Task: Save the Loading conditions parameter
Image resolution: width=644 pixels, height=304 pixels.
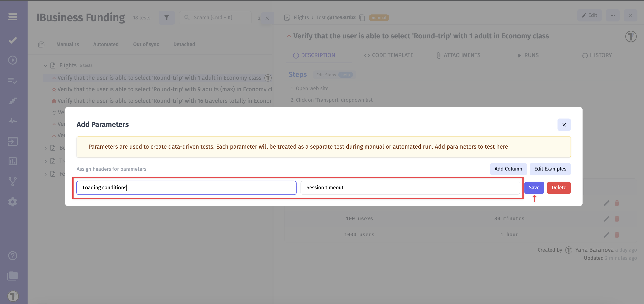Action: pos(534,188)
